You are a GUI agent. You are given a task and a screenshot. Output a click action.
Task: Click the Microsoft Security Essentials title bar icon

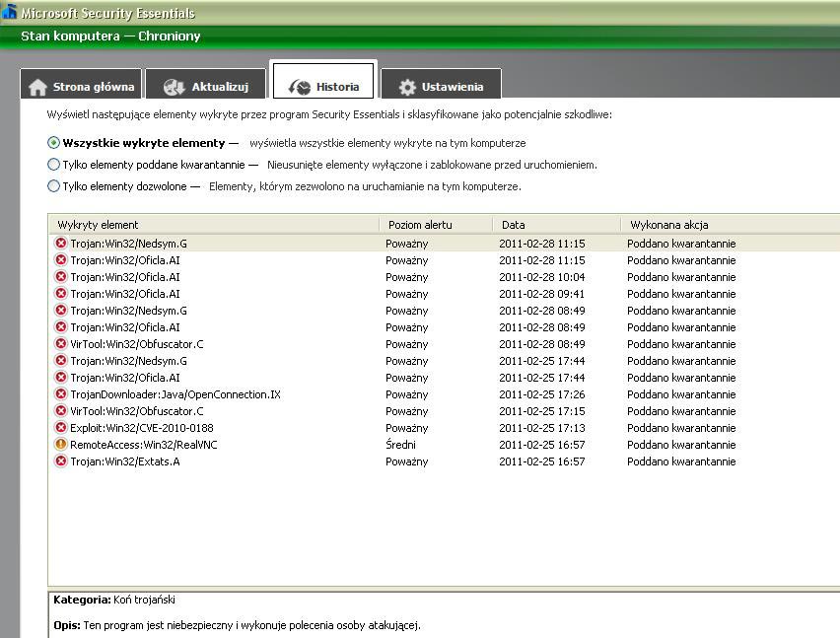9,12
